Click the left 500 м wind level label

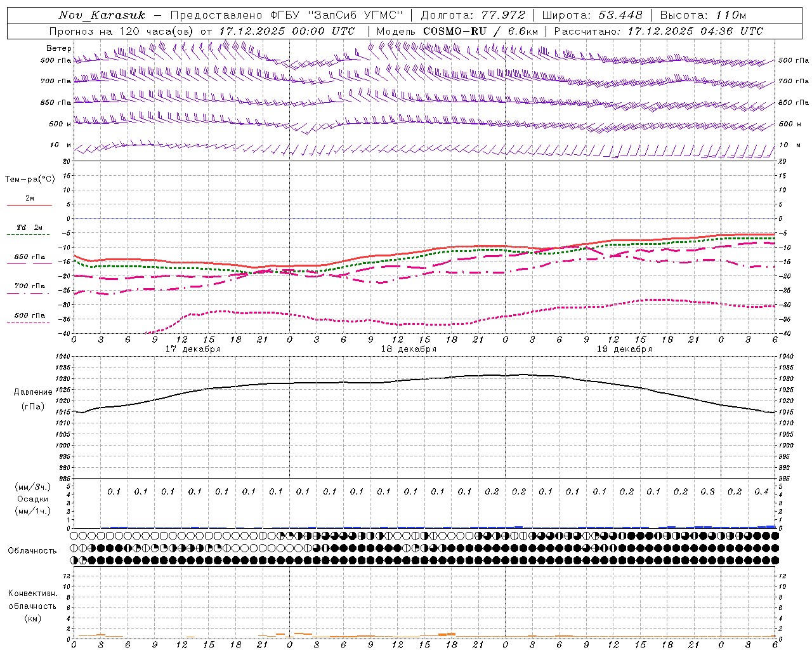click(x=60, y=124)
